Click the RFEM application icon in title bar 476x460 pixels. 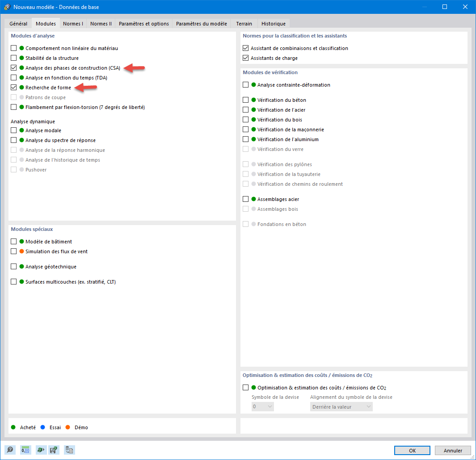tap(6, 7)
